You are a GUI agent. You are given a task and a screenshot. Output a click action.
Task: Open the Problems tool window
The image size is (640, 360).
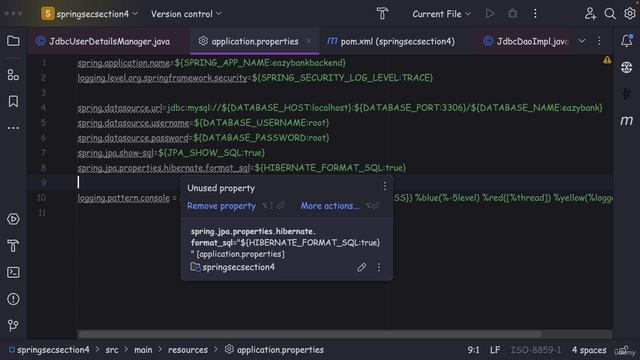pos(13,299)
